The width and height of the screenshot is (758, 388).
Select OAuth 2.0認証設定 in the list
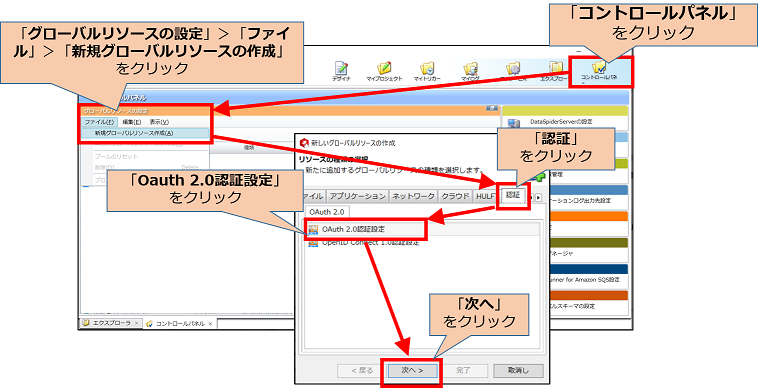(x=423, y=230)
